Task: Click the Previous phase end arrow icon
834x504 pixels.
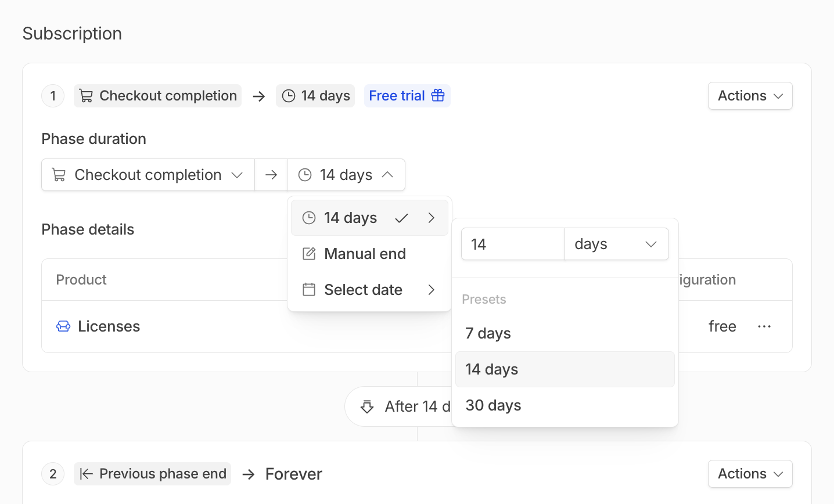Action: [87, 474]
